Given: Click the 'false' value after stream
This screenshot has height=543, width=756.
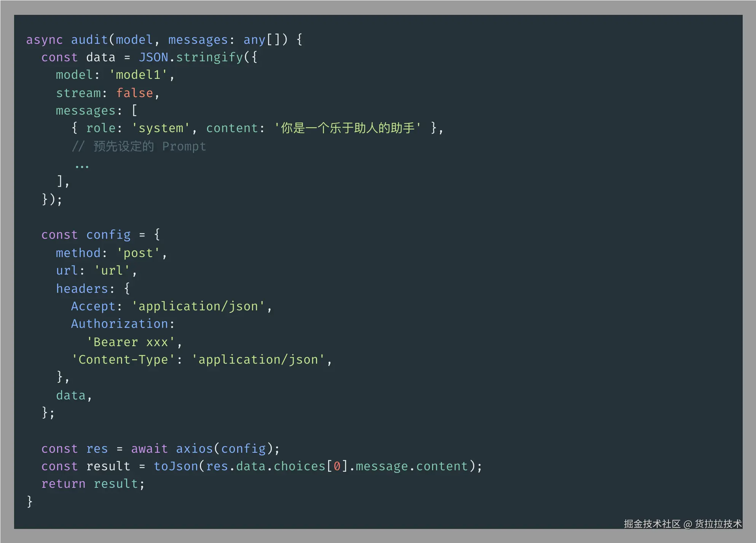Looking at the screenshot, I should click(x=134, y=93).
